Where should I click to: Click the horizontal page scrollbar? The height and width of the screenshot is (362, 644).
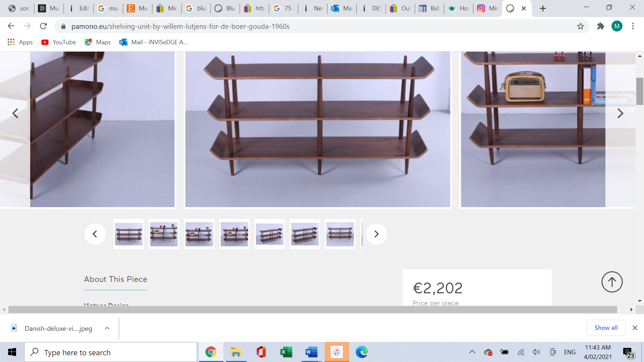[x=313, y=309]
